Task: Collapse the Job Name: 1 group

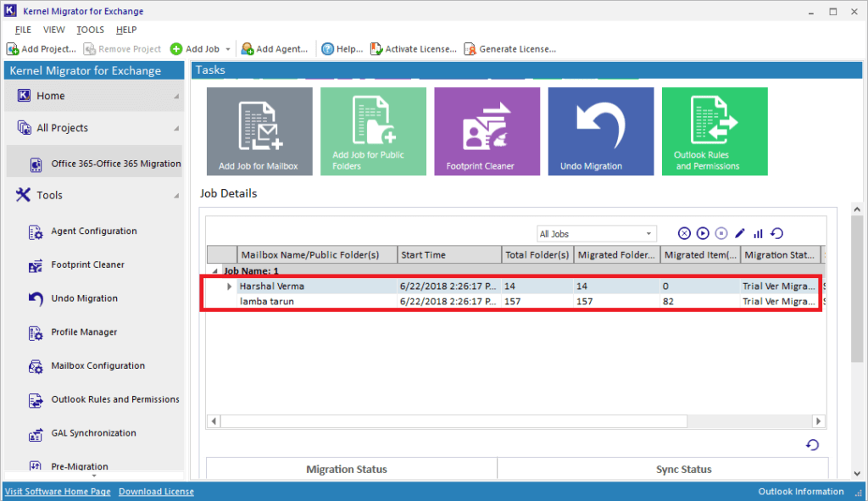Action: 217,270
